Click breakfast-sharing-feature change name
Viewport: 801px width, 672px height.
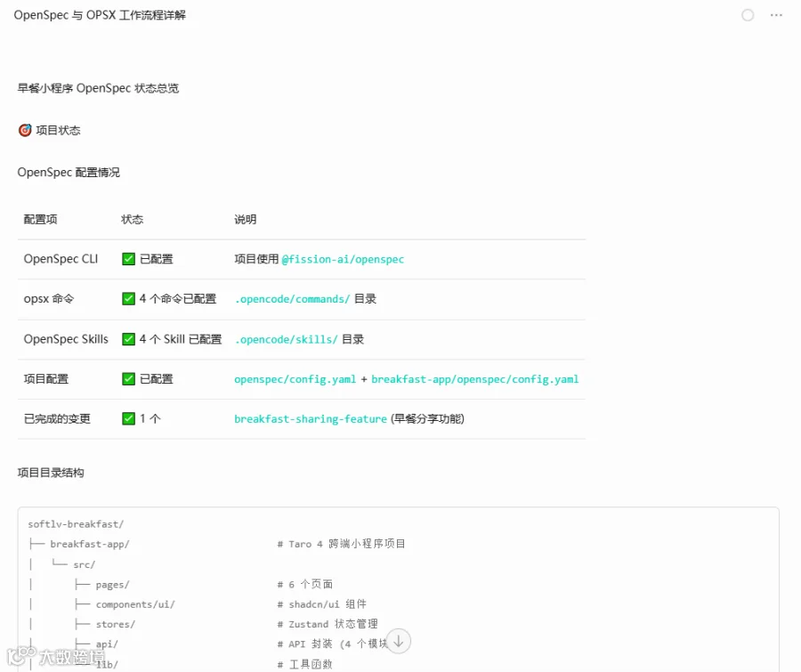[310, 419]
